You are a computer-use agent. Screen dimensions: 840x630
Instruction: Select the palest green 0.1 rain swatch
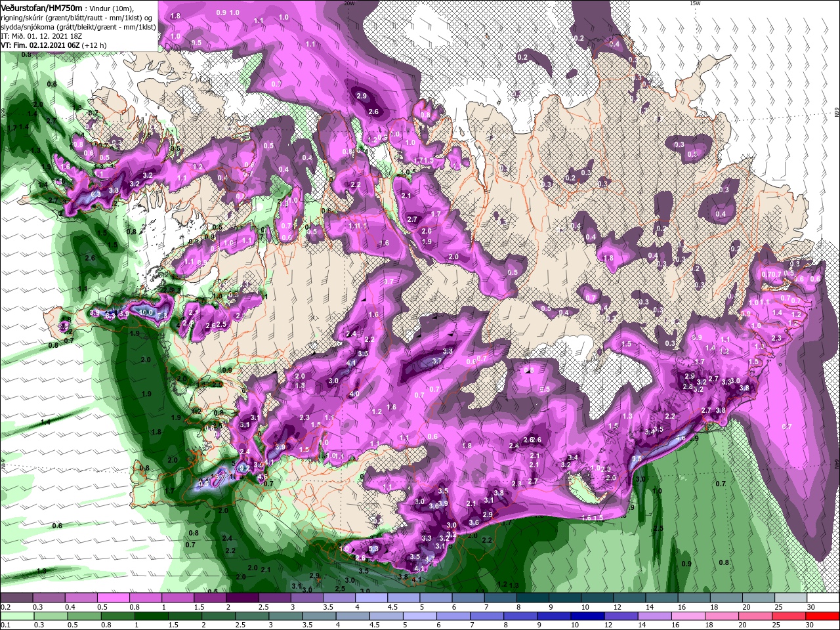pyautogui.click(x=16, y=616)
